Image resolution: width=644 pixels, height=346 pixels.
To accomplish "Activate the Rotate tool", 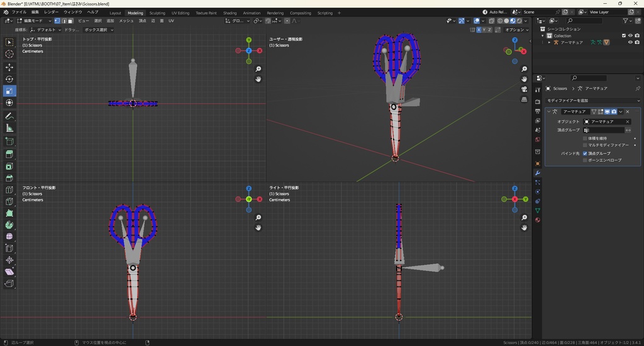I will (9, 79).
